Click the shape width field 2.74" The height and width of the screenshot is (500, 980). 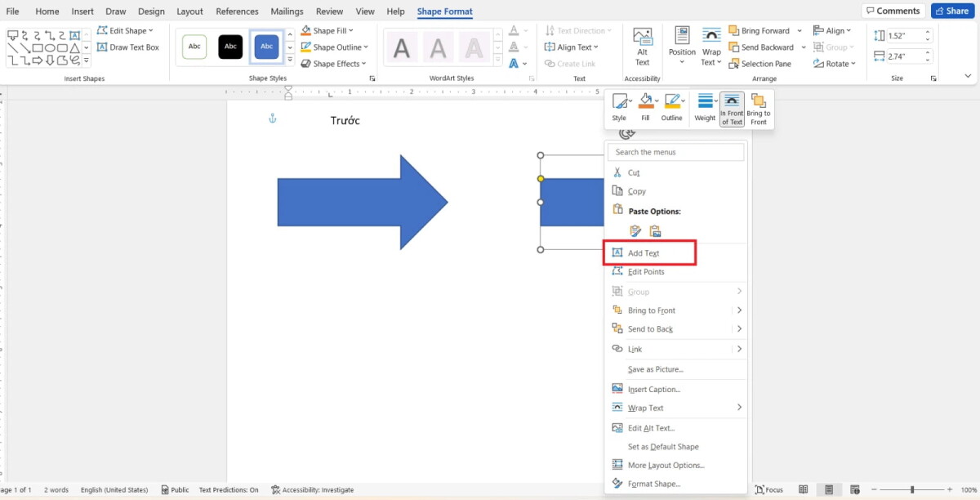(902, 56)
